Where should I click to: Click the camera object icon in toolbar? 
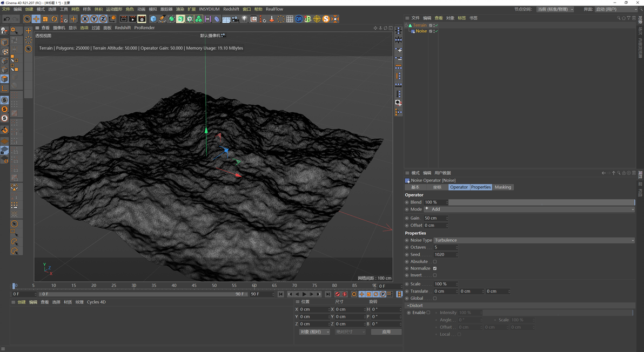click(x=235, y=19)
